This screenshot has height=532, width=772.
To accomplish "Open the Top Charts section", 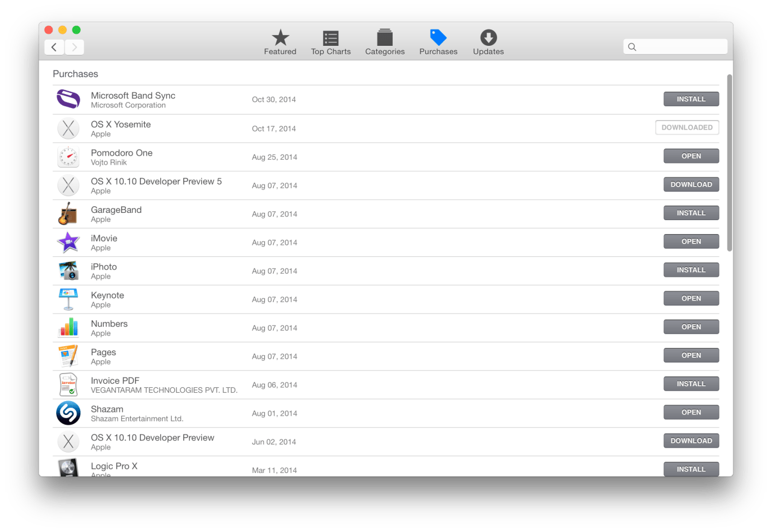I will point(331,41).
